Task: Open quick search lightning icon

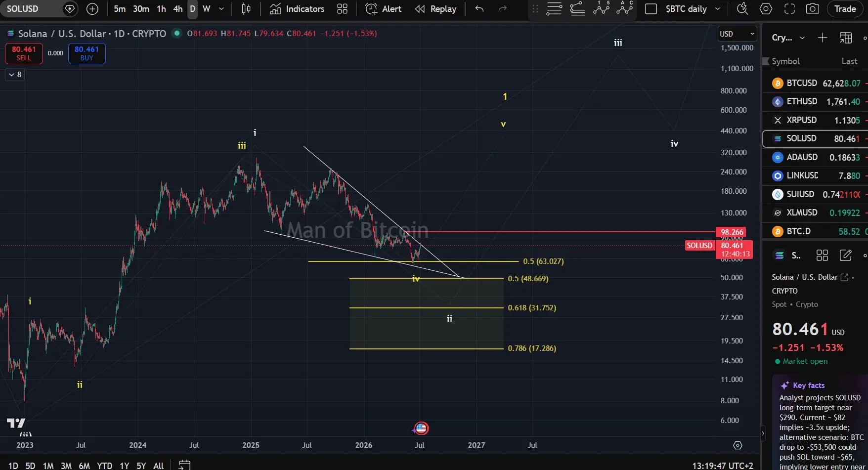Action: pos(742,9)
